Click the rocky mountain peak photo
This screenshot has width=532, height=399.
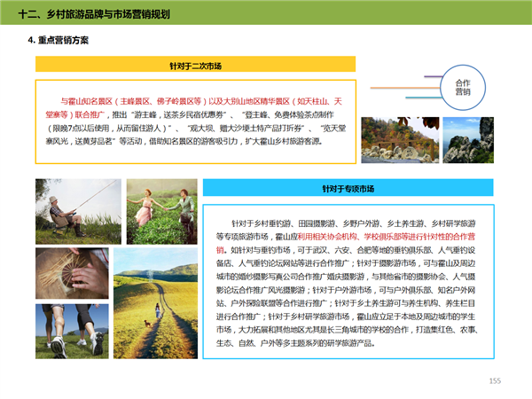pyautogui.click(x=469, y=139)
